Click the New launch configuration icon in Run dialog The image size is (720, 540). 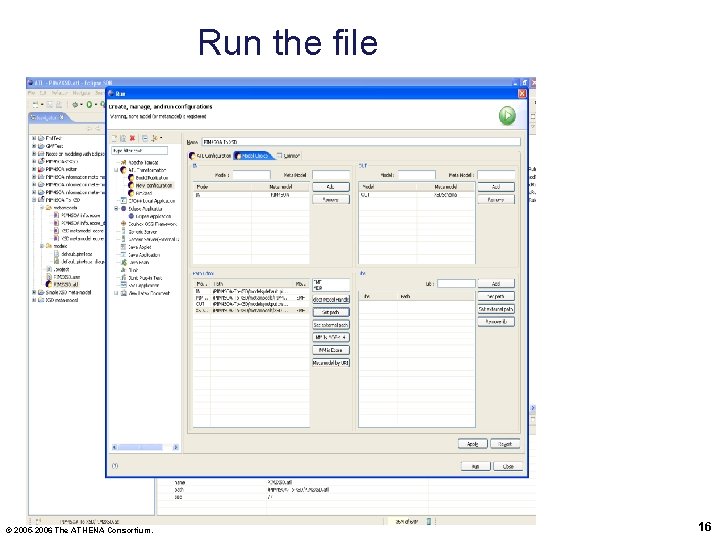[115, 138]
